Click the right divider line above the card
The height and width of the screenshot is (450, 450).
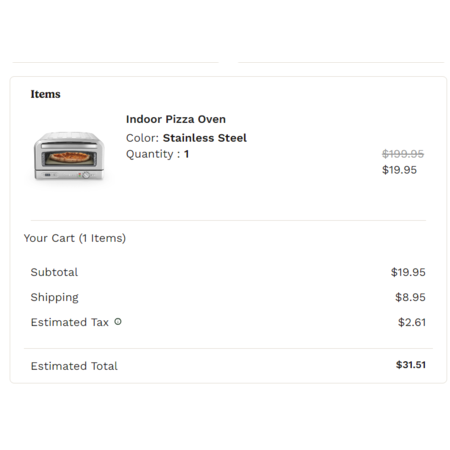click(x=341, y=62)
